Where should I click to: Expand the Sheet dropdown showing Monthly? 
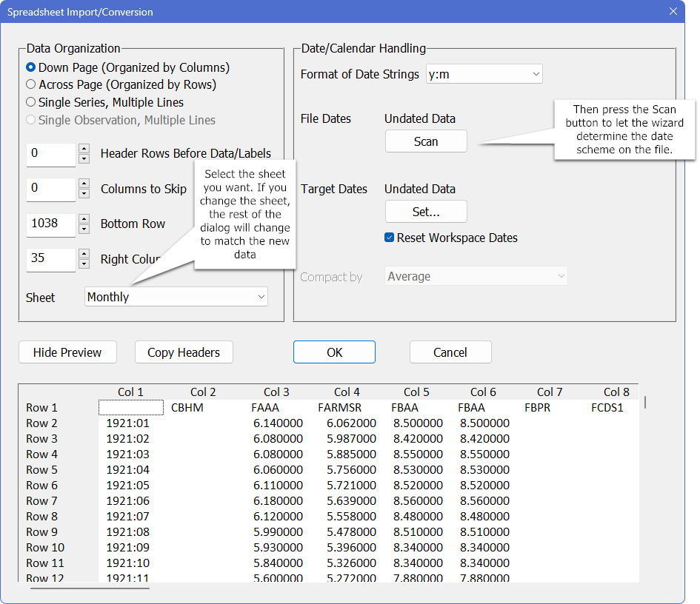(176, 297)
